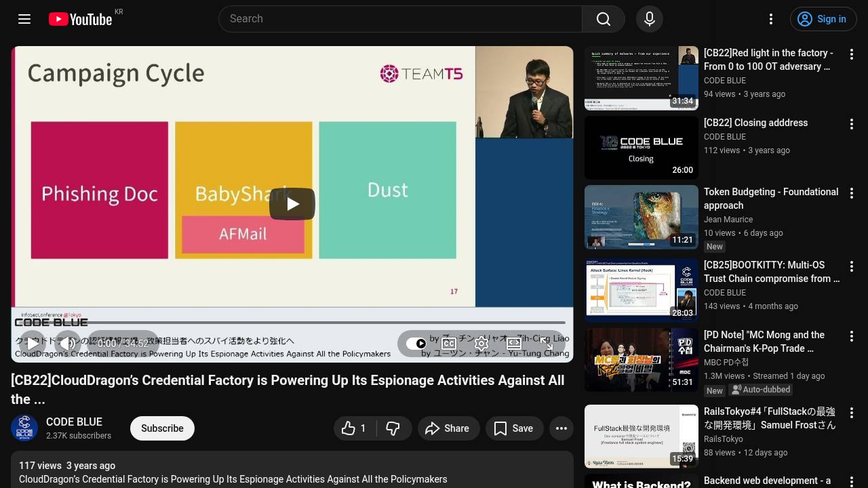Screen dimensions: 868x488
Task: Start voice search with microphone
Action: pyautogui.click(x=649, y=19)
